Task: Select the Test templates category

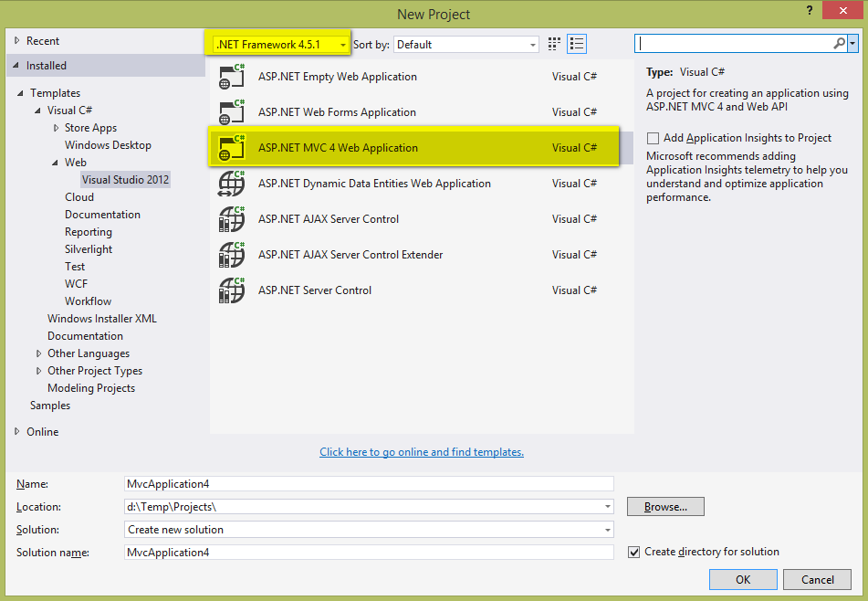Action: pyautogui.click(x=75, y=267)
